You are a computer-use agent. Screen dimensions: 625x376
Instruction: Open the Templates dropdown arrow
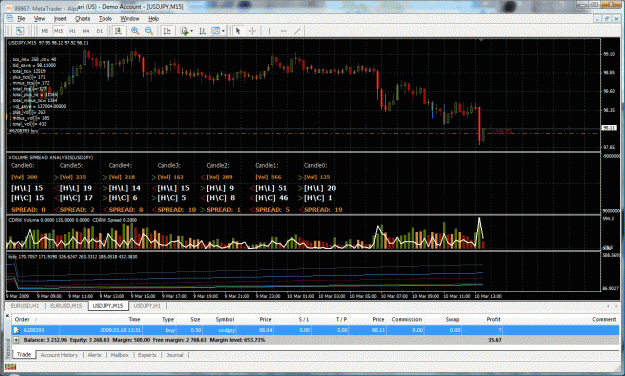[x=223, y=31]
